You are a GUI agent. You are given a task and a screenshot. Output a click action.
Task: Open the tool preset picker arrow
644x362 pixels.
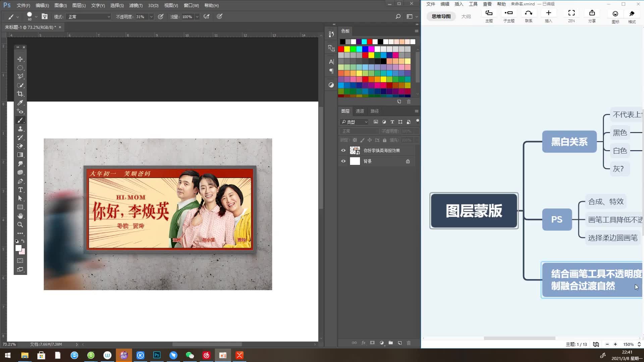coord(18,17)
